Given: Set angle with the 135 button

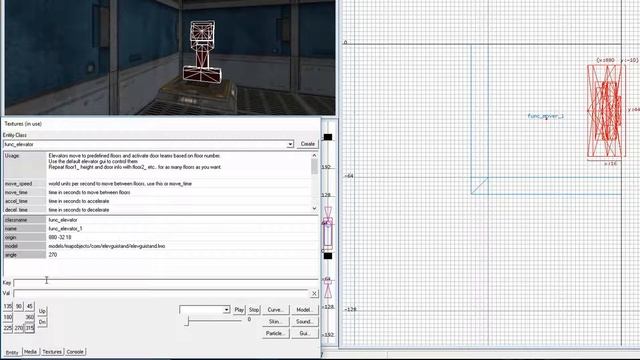Looking at the screenshot, I should pos(8,306).
